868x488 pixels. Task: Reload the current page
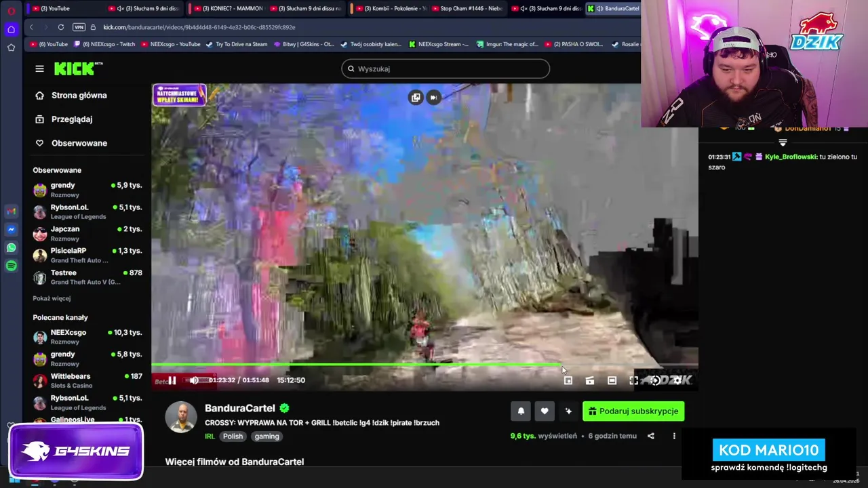click(x=61, y=27)
